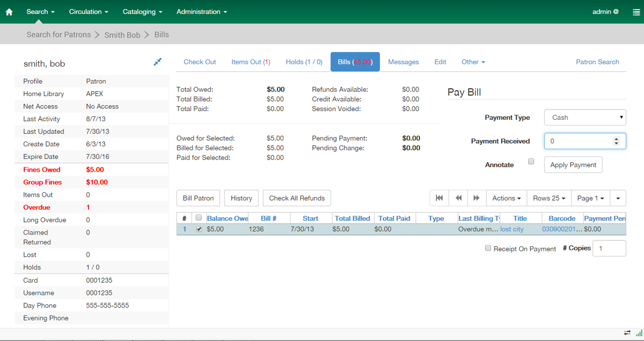Select the Bills tab
644x341 pixels.
(355, 62)
